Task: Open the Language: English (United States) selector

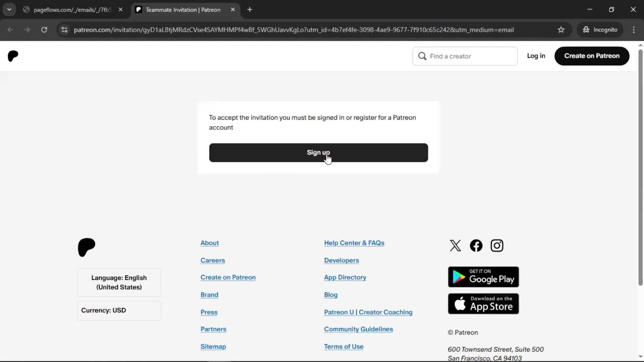Action: pos(119,283)
